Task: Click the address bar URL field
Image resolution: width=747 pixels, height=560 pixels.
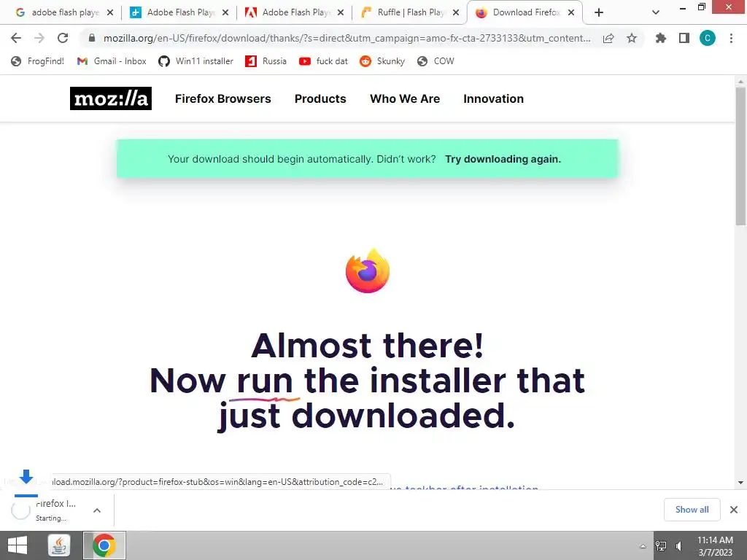Action: pos(347,38)
